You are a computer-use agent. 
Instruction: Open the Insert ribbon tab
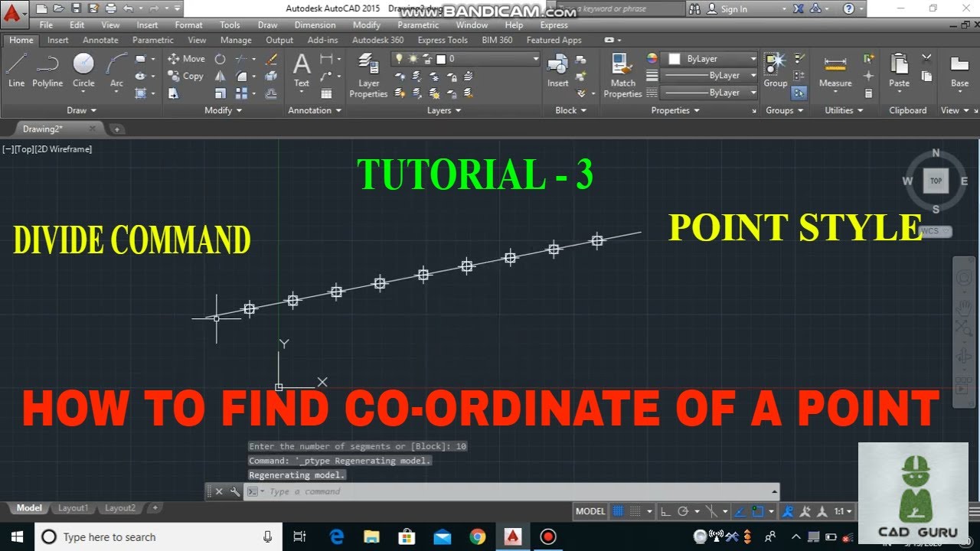click(57, 40)
